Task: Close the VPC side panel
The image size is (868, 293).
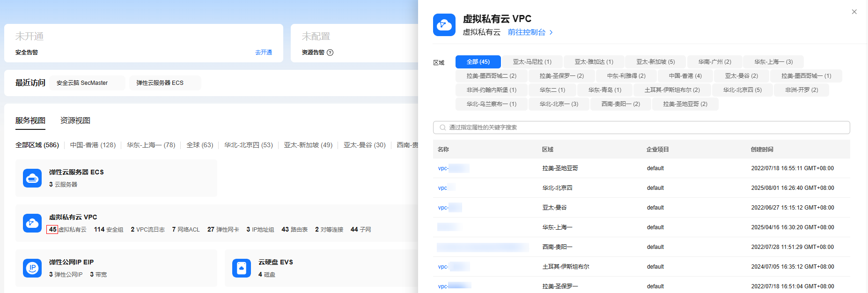Action: pos(854,12)
